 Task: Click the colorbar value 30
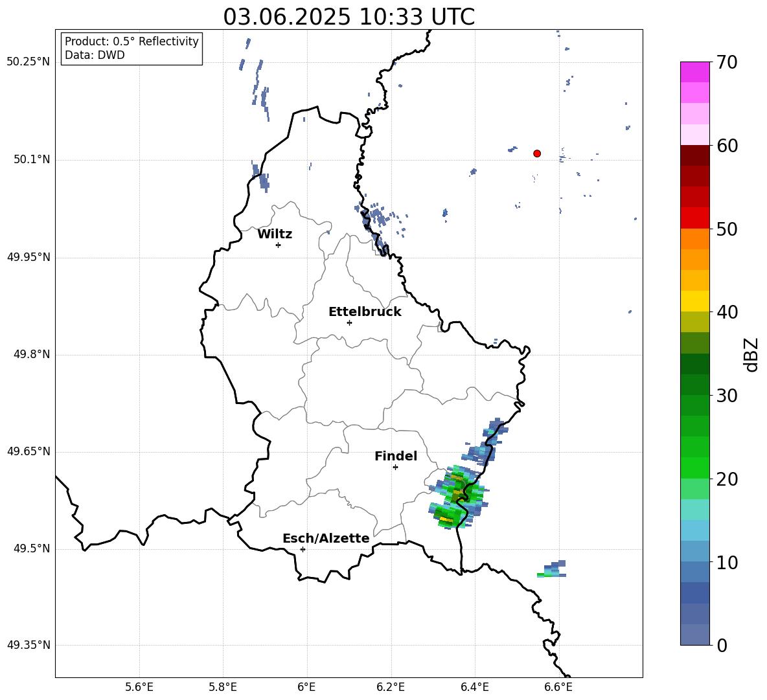727,396
